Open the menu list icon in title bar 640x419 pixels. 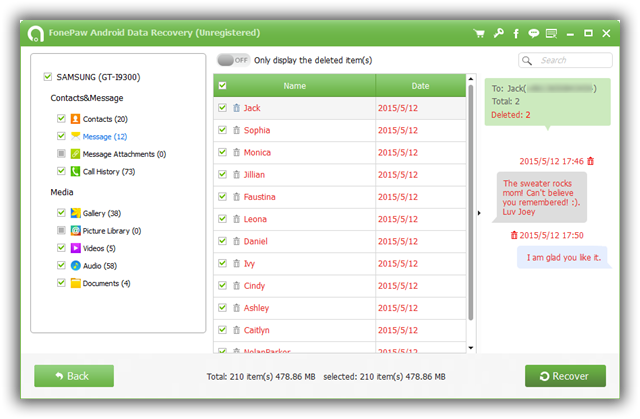551,33
